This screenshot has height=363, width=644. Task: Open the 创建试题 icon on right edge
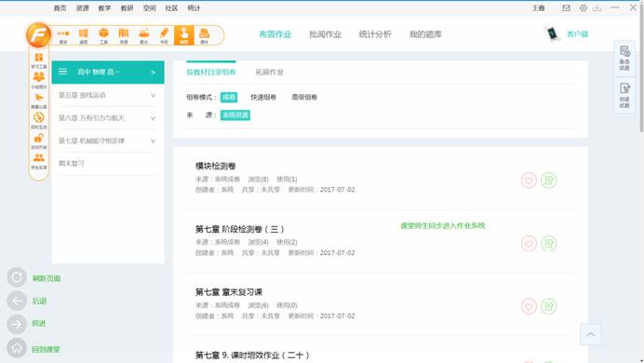pos(624,95)
